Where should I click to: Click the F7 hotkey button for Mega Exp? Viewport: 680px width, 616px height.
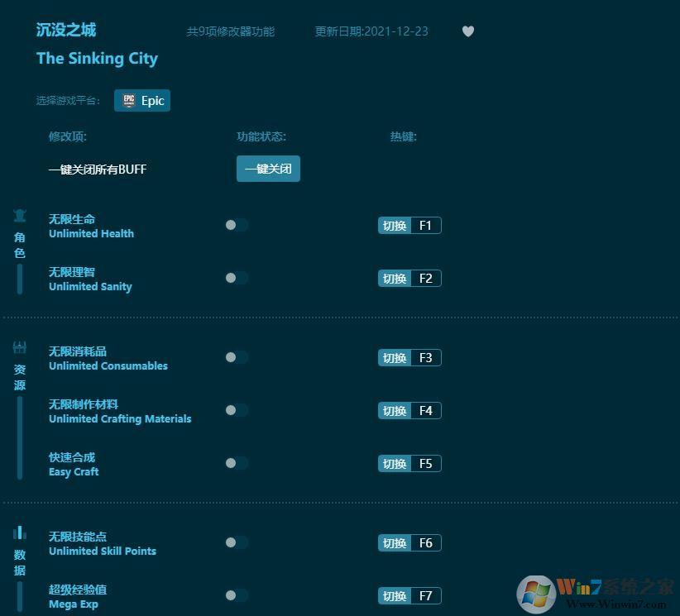pos(426,595)
